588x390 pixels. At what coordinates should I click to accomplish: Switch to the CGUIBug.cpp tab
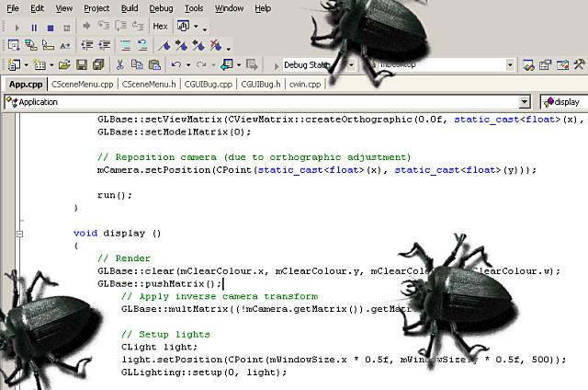(209, 85)
